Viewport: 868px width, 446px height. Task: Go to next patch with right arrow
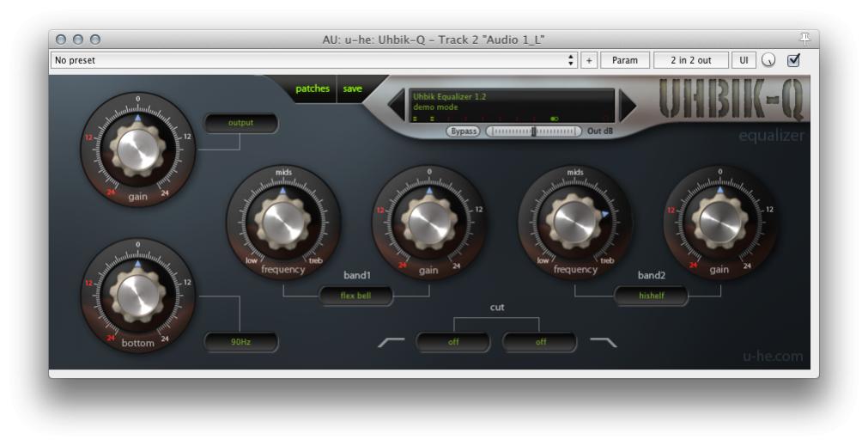click(628, 105)
